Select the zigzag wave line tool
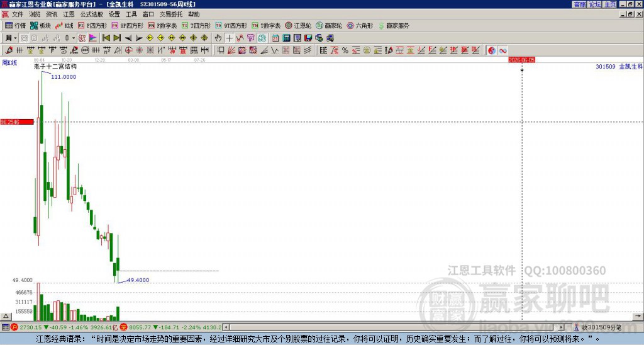Image resolution: width=644 pixels, height=345 pixels. pyautogui.click(x=275, y=50)
